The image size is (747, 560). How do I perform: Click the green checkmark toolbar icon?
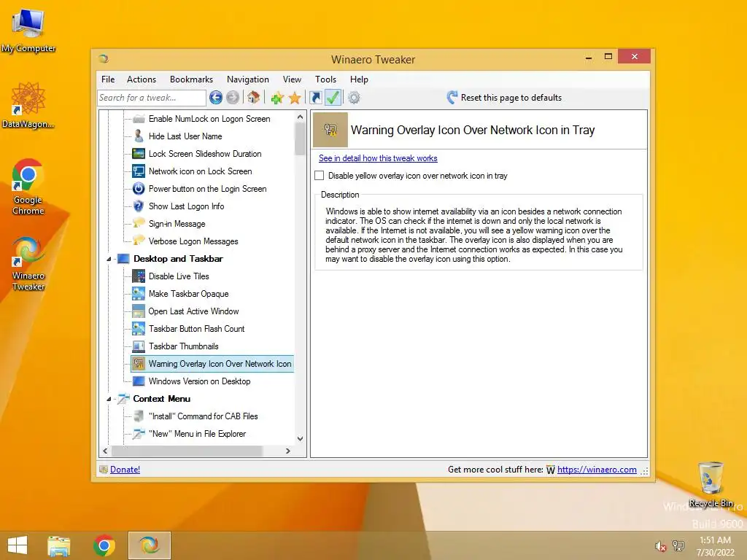tap(333, 98)
